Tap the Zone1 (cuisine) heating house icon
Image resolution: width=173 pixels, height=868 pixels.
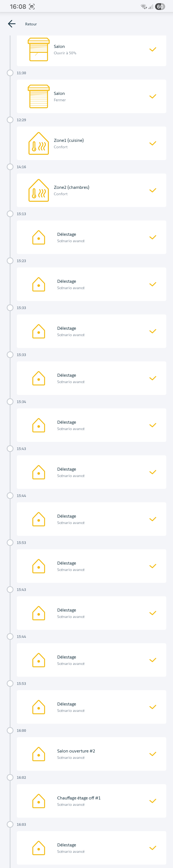click(x=38, y=143)
